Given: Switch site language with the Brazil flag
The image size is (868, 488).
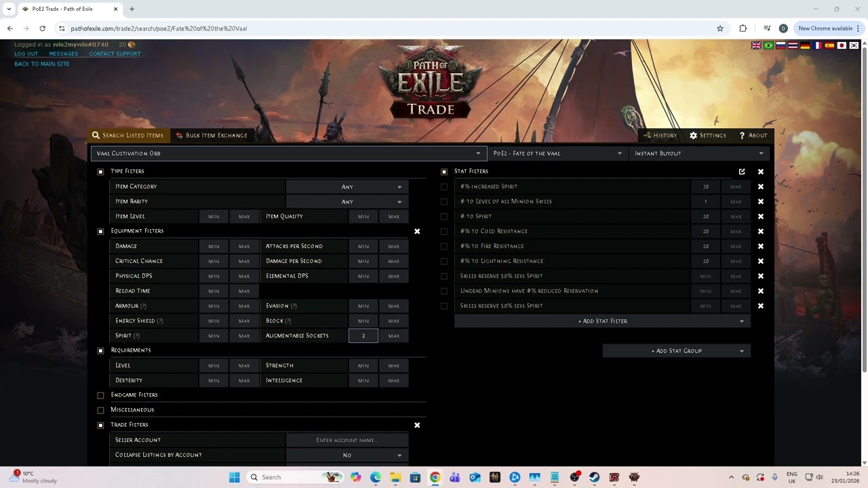Looking at the screenshot, I should coord(768,45).
